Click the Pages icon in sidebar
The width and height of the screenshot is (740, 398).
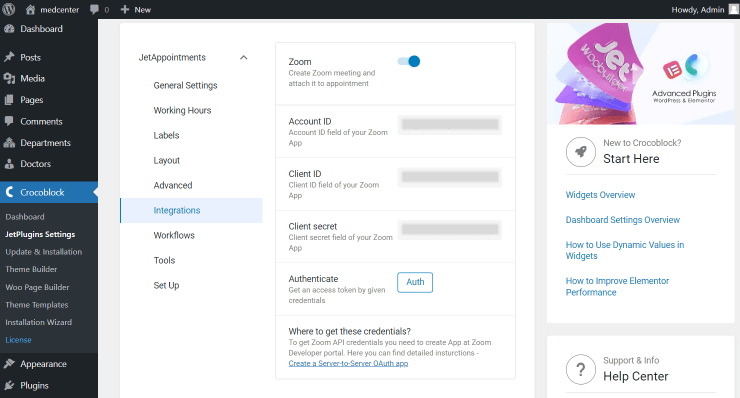[9, 100]
